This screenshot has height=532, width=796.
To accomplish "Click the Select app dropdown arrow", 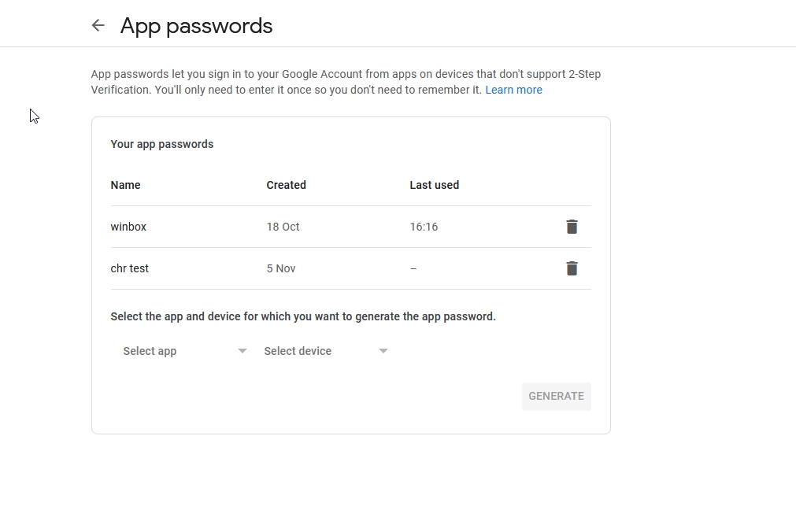I will [x=242, y=351].
